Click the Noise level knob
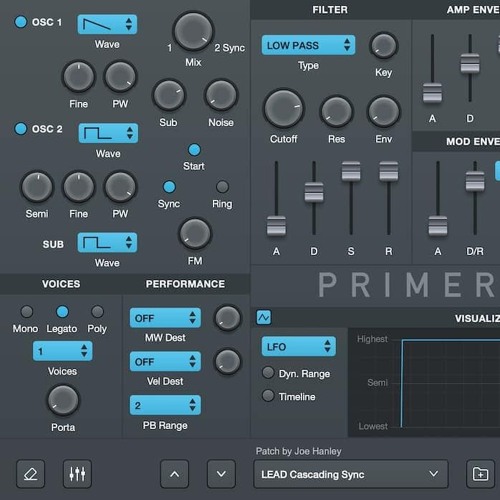 click(x=221, y=95)
